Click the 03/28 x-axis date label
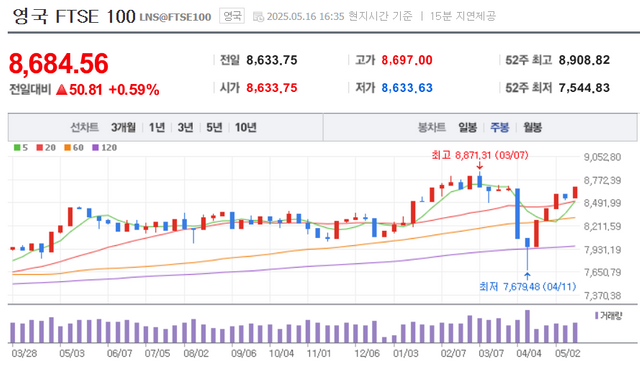 coord(24,353)
